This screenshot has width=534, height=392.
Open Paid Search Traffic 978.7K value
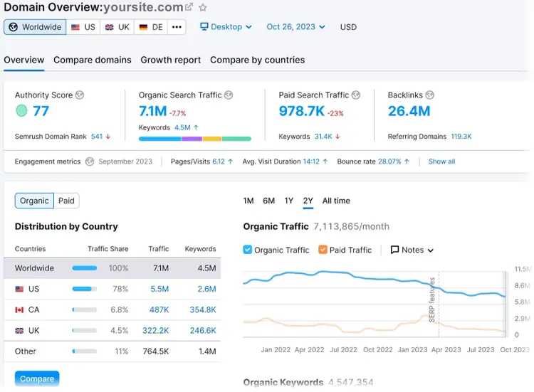[302, 111]
